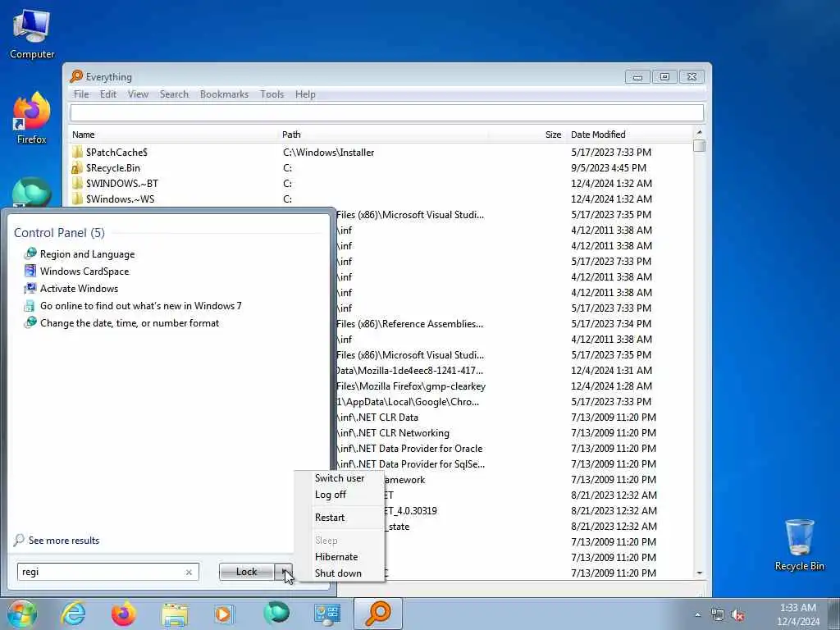Open the Computer desktop icon
The height and width of the screenshot is (630, 840).
[32, 34]
